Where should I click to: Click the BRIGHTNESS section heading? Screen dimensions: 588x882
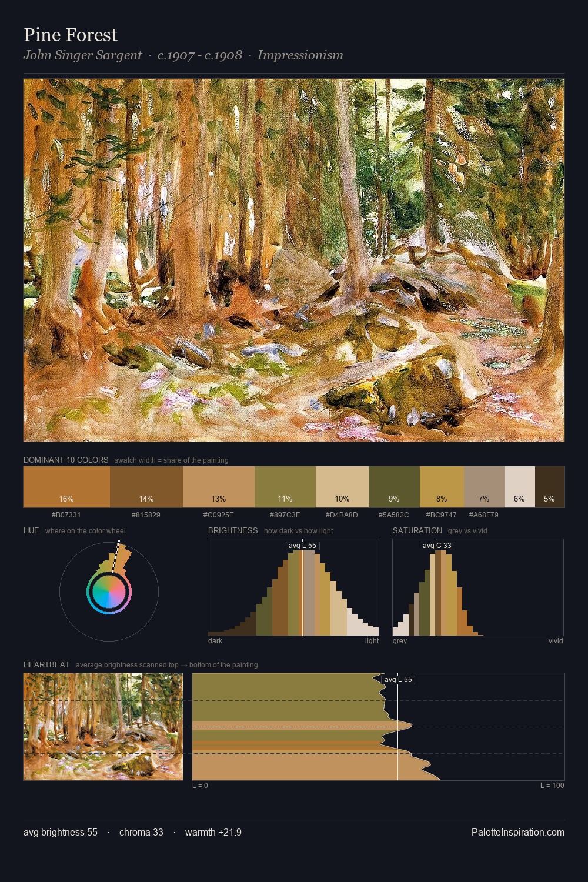[233, 531]
